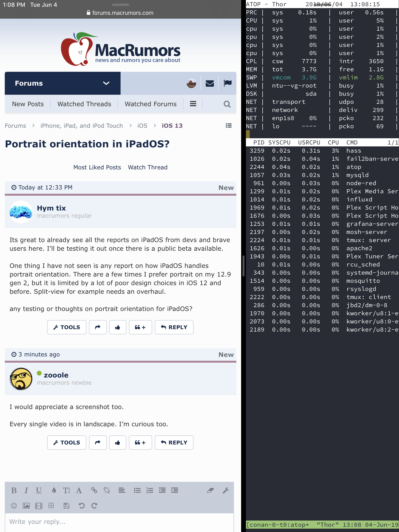This screenshot has height=532, width=399.
Task: Open zooole avatar thumbnail
Action: point(21,379)
